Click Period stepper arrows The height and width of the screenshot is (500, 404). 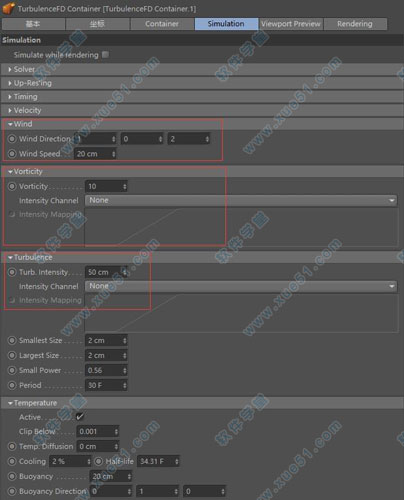pyautogui.click(x=125, y=385)
